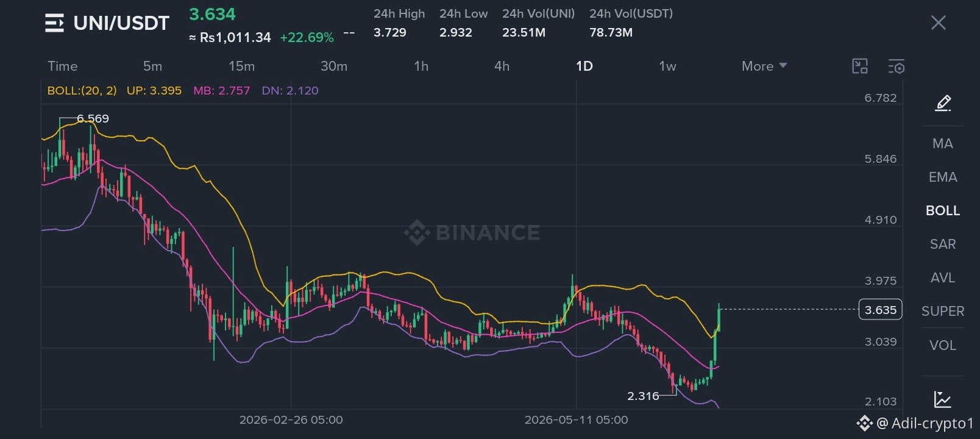Click the MB: 2.757 band value
980x439 pixels.
point(221,90)
